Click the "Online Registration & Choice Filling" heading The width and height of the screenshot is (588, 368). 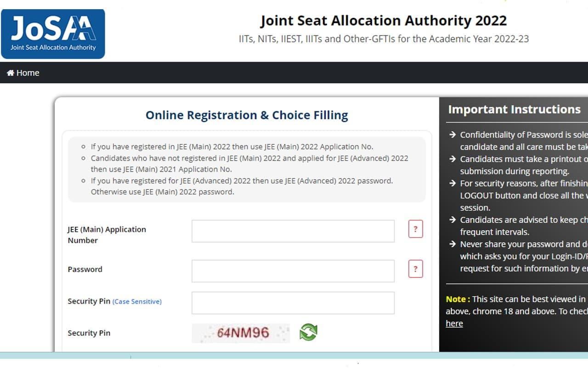pyautogui.click(x=247, y=115)
